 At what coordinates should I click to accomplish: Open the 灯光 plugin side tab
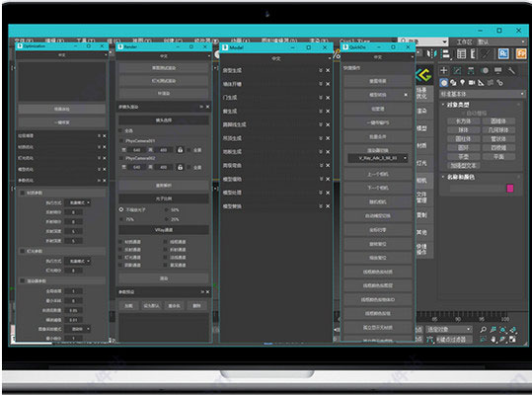point(421,163)
